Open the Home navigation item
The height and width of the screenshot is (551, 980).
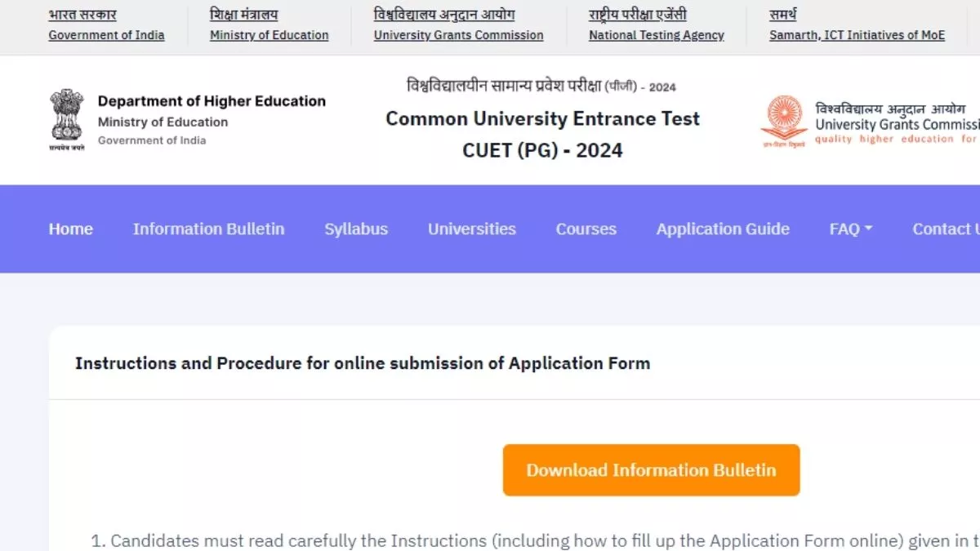click(x=71, y=229)
